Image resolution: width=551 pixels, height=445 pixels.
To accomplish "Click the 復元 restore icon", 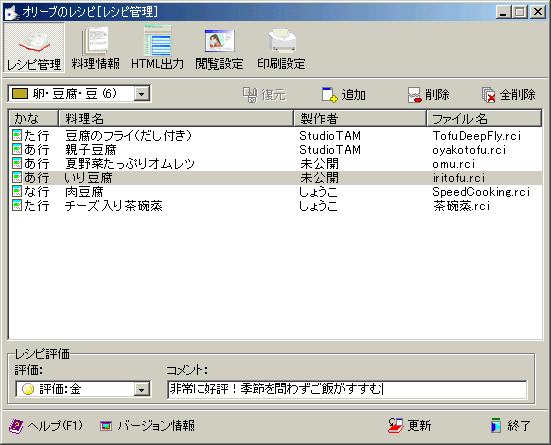I will tap(250, 95).
